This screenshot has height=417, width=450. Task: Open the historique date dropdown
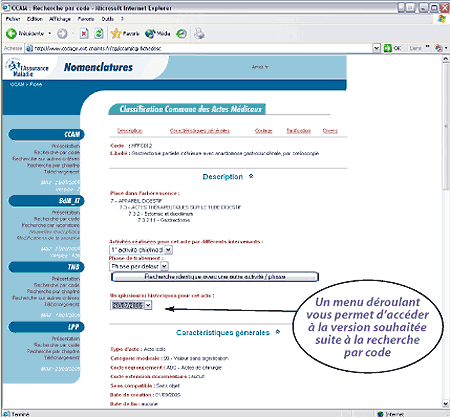(148, 305)
